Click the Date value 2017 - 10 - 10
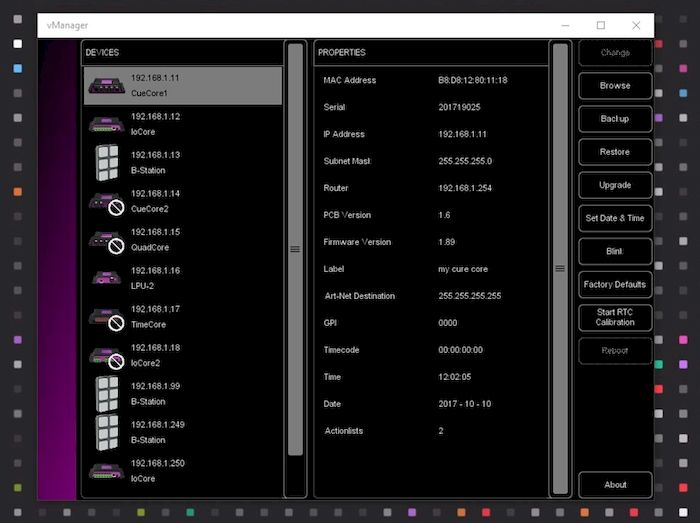Viewport: 700px width, 523px height. [x=465, y=404]
